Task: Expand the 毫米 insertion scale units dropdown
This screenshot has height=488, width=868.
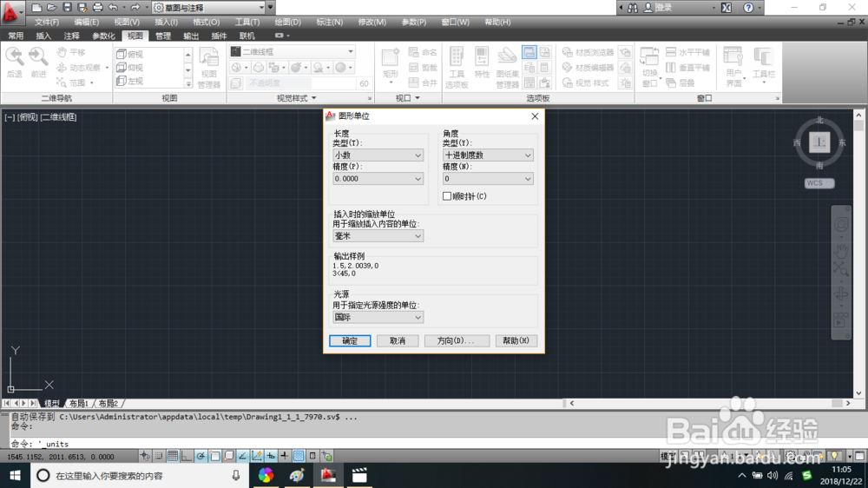Action: (378, 236)
